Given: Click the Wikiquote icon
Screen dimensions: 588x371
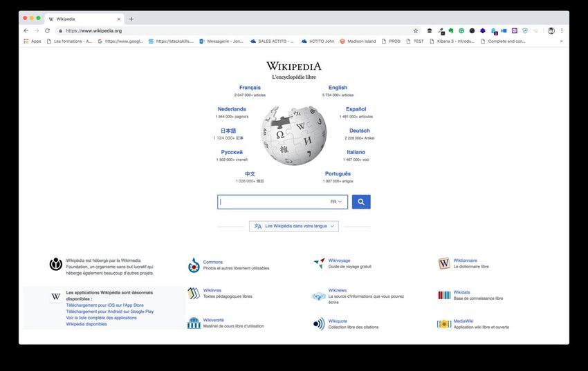Looking at the screenshot, I should click(x=319, y=324).
